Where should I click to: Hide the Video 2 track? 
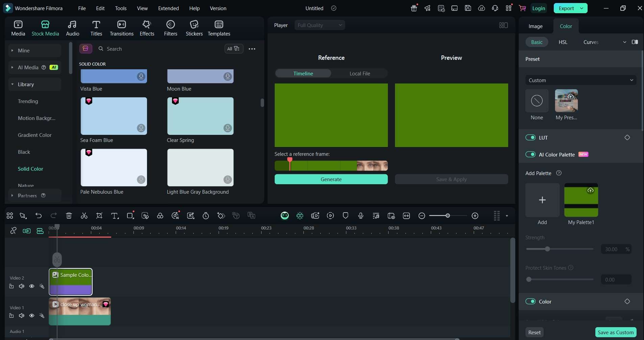pyautogui.click(x=32, y=286)
